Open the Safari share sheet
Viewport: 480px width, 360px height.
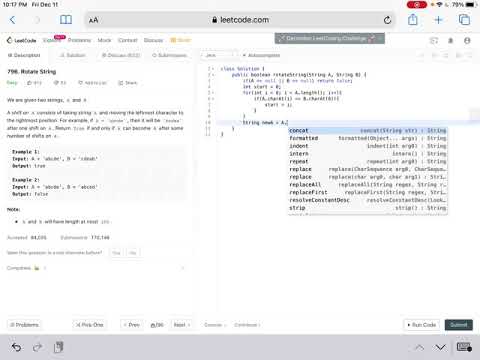[x=413, y=19]
